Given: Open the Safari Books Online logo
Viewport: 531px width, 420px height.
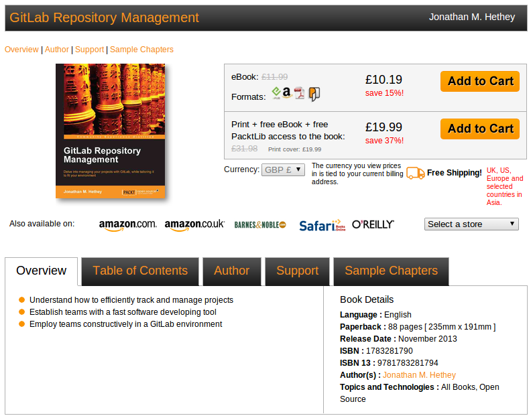Looking at the screenshot, I should coord(322,225).
